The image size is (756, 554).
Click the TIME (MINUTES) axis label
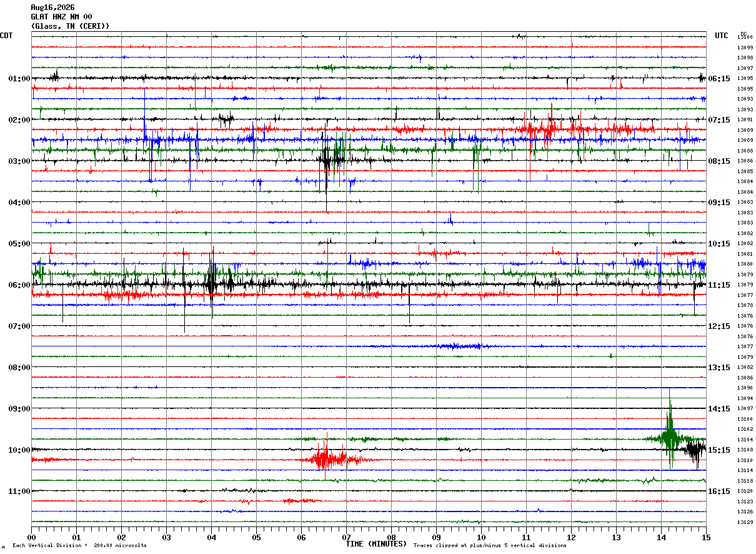pos(376,544)
